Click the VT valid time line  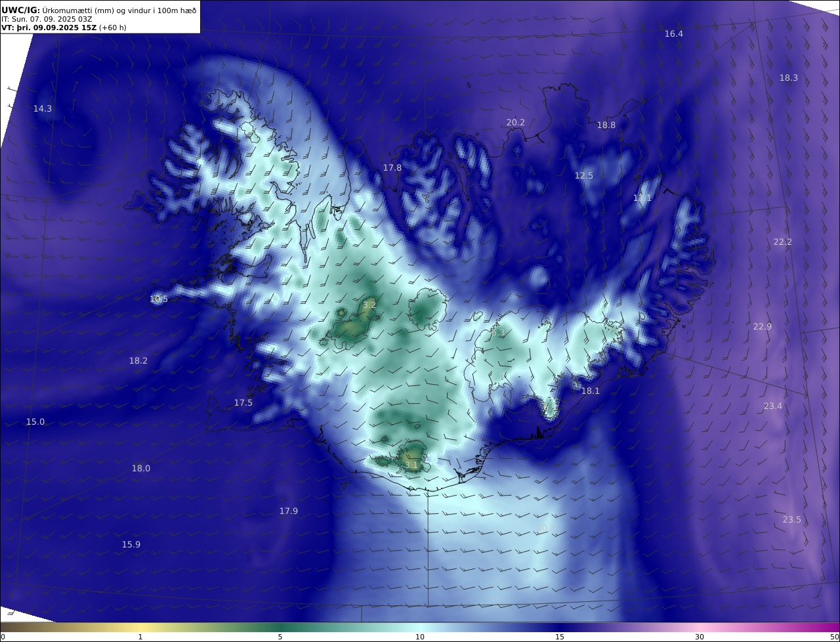point(64,28)
